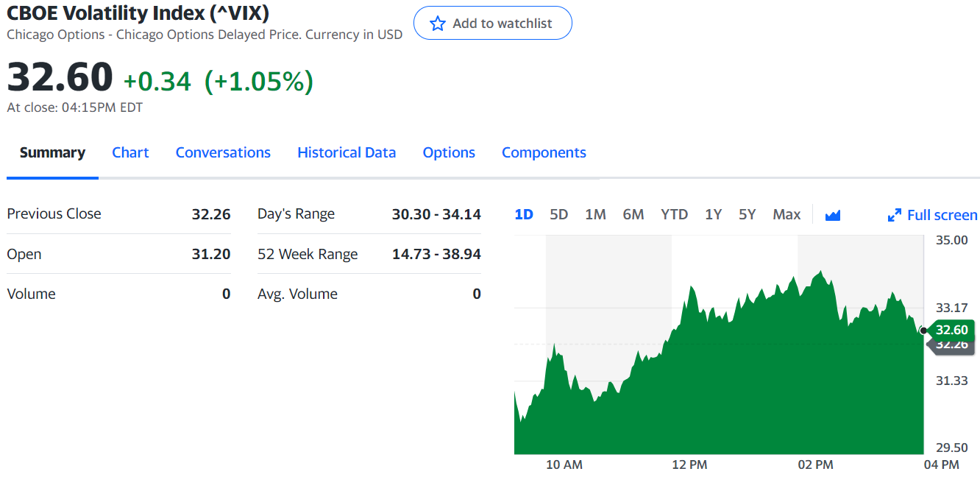Click the 29.50 label on price axis
This screenshot has height=477, width=980.
tap(951, 448)
